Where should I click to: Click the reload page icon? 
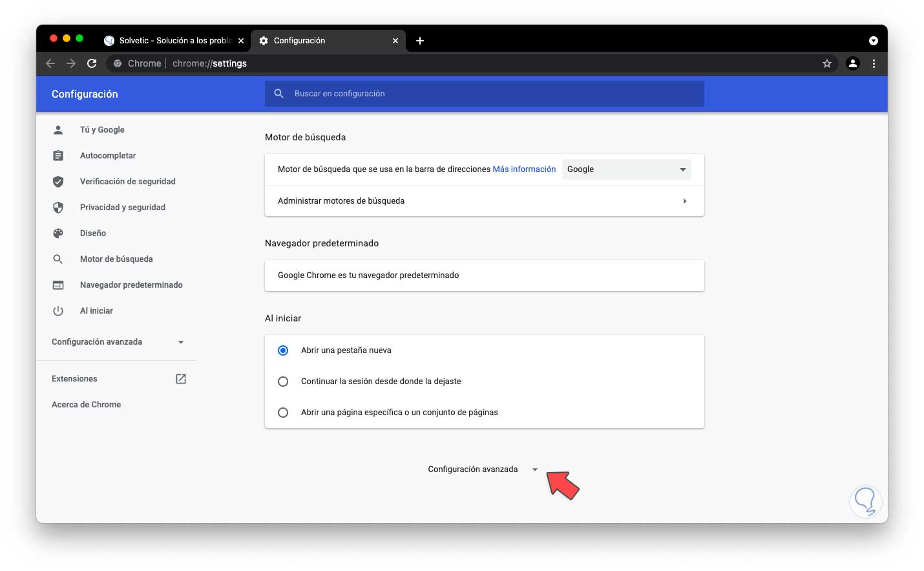coord(92,63)
